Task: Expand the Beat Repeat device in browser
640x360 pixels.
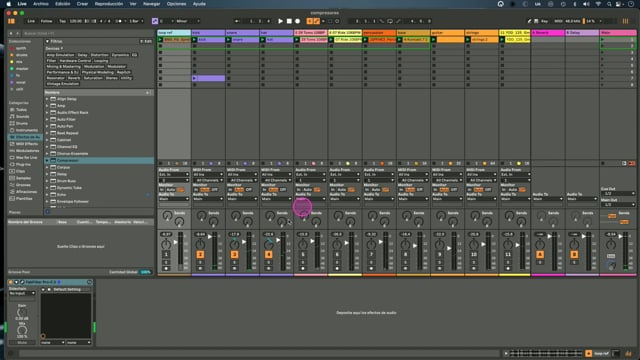Action: (x=47, y=133)
